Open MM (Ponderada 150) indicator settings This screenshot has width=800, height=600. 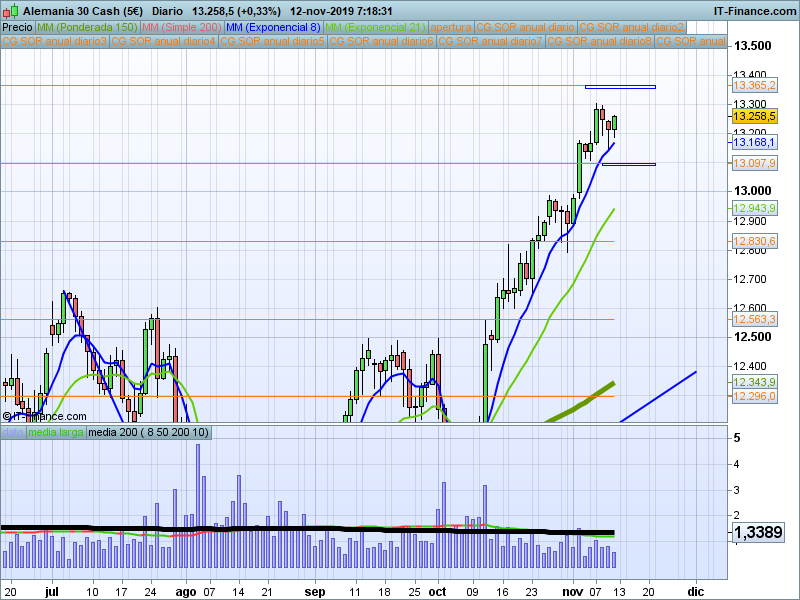click(87, 28)
